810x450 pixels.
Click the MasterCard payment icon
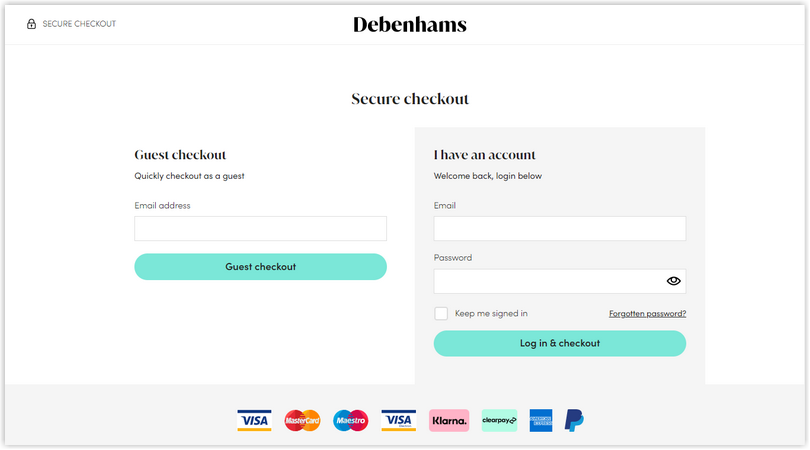[x=302, y=421]
